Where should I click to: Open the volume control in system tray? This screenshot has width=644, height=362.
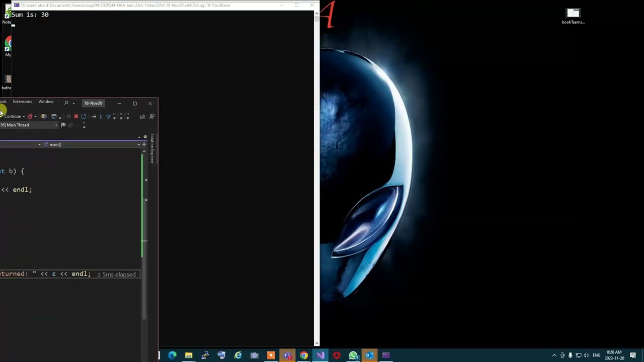point(587,355)
